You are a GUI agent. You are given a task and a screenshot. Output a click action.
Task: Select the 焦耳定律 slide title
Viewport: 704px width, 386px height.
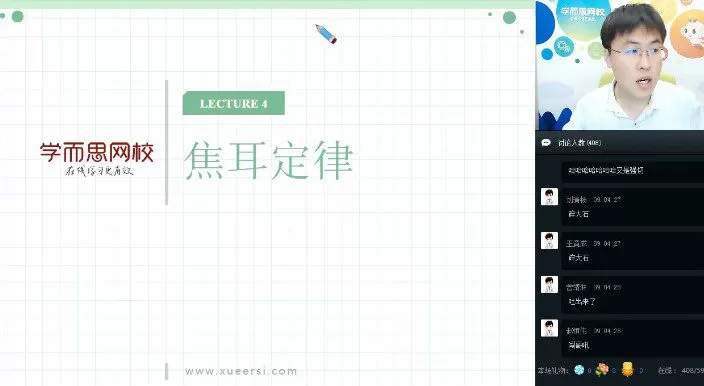tap(268, 160)
